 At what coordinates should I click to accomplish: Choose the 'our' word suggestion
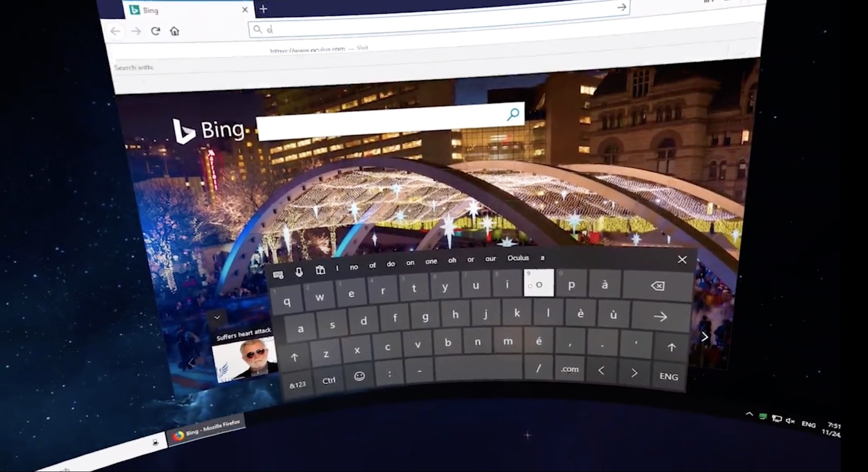point(490,259)
